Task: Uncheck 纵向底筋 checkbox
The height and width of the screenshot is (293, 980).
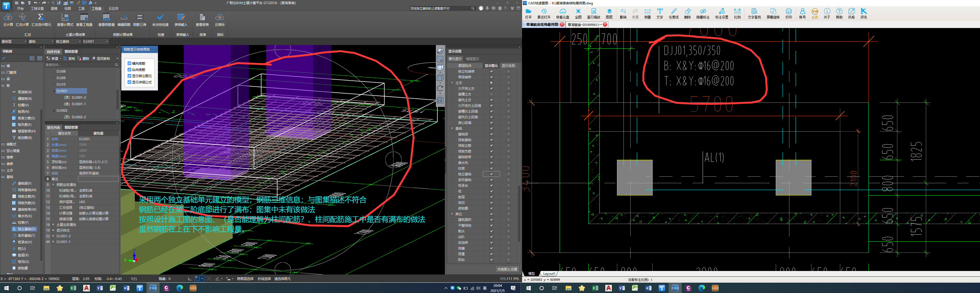Action: [x=129, y=70]
